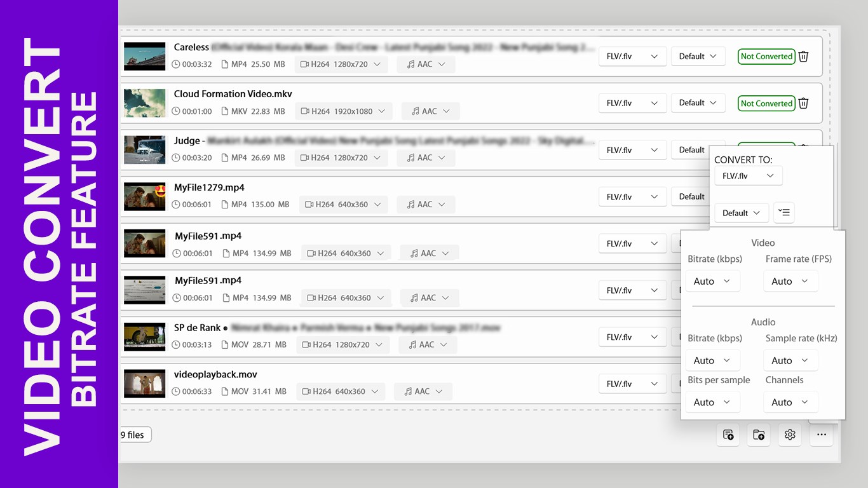868x488 pixels.
Task: Expand Bits per sample Auto dropdown
Action: pyautogui.click(x=713, y=402)
